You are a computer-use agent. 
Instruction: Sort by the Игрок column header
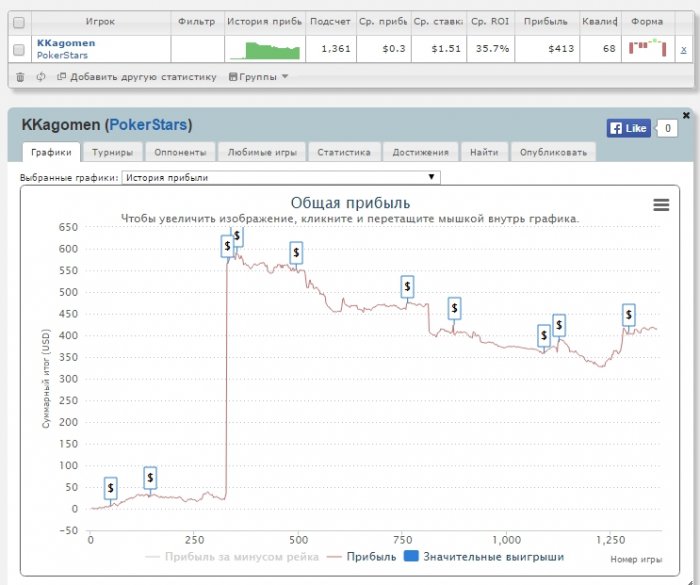101,21
